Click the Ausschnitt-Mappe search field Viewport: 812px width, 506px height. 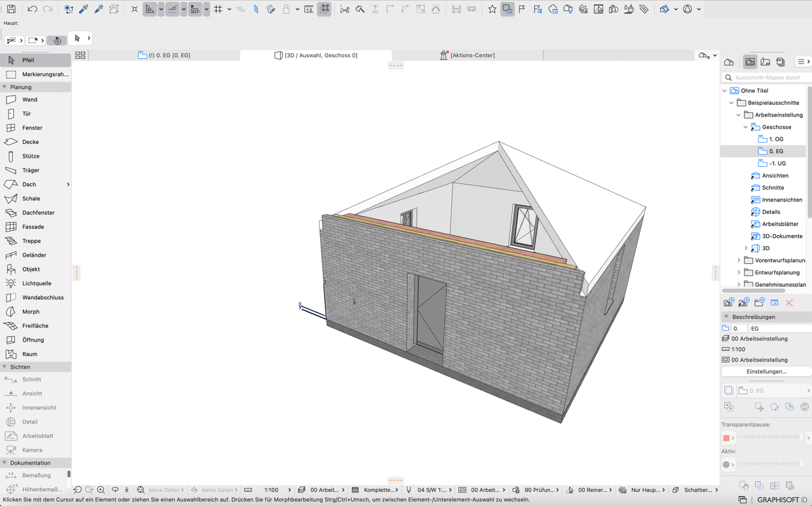(767, 77)
